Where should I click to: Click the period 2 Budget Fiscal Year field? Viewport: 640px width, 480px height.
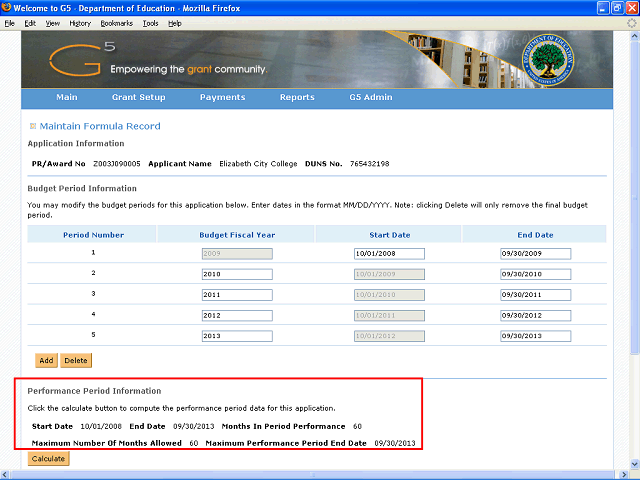coord(235,274)
